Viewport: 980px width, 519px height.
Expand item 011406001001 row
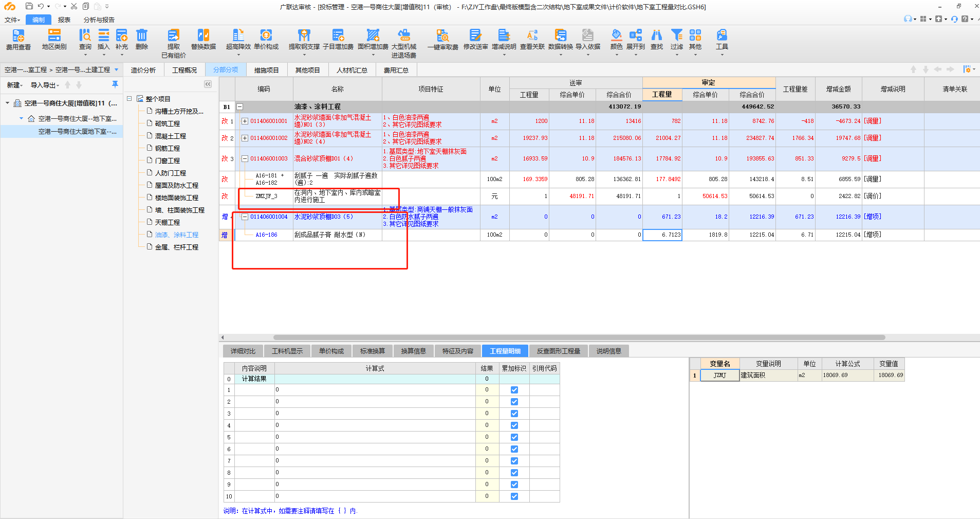pos(245,121)
